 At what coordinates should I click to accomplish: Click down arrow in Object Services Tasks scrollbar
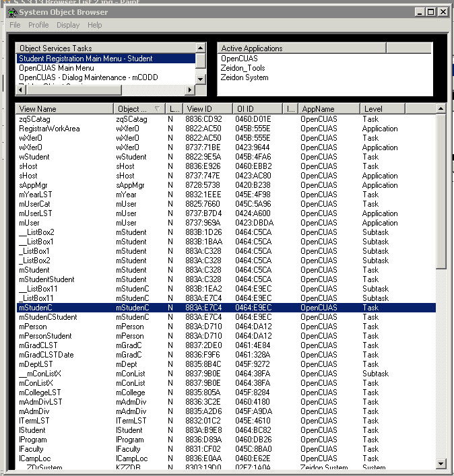coord(200,79)
